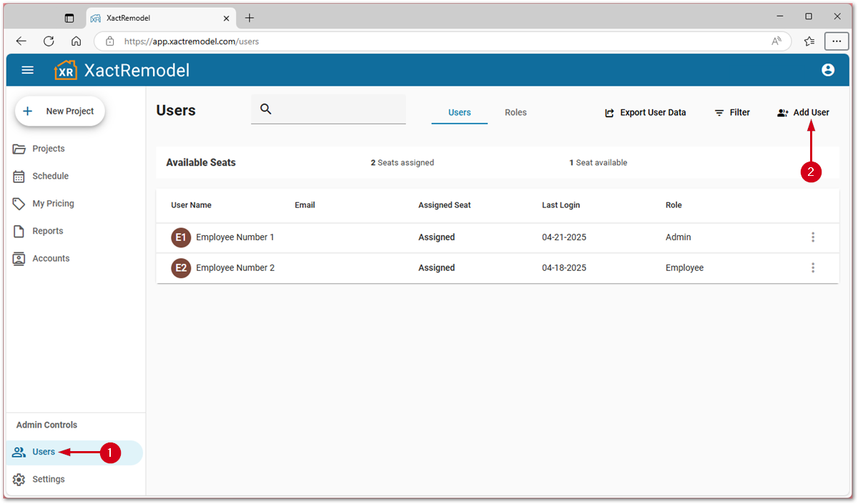
Task: Open Accounts in the sidebar
Action: 51,258
